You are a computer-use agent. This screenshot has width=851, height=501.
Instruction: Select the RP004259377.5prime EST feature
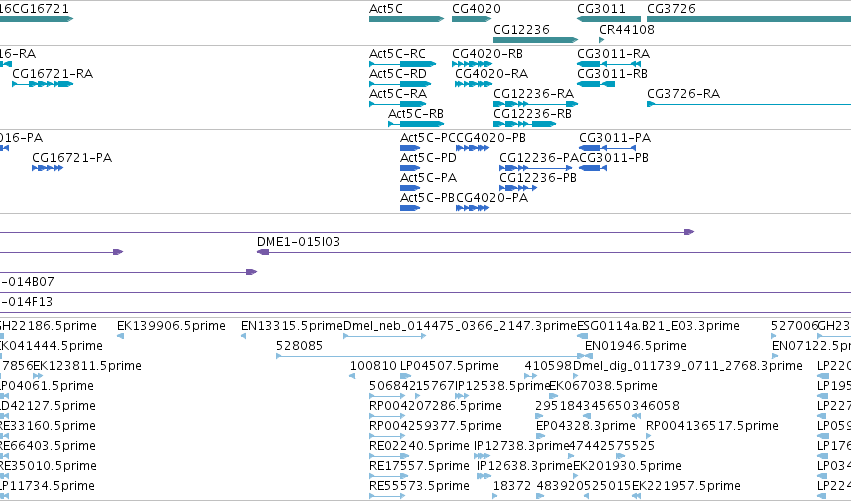[387, 436]
